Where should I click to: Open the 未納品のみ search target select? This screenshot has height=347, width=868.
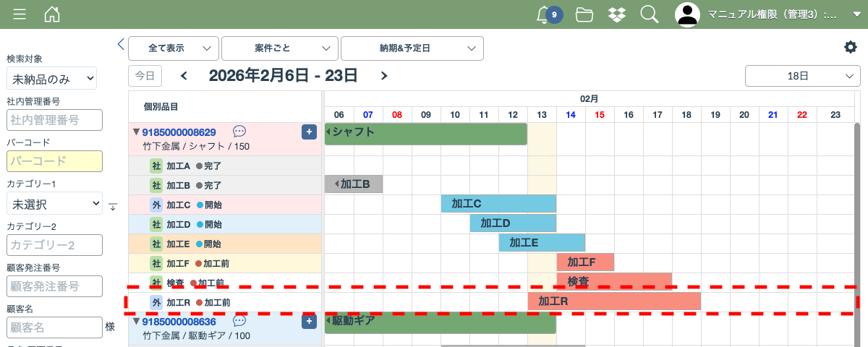pyautogui.click(x=51, y=79)
